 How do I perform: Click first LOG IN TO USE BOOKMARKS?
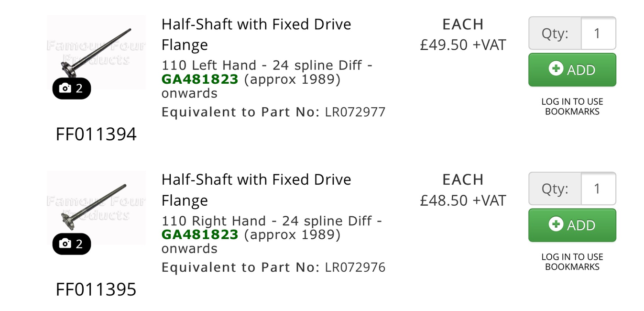(x=572, y=107)
